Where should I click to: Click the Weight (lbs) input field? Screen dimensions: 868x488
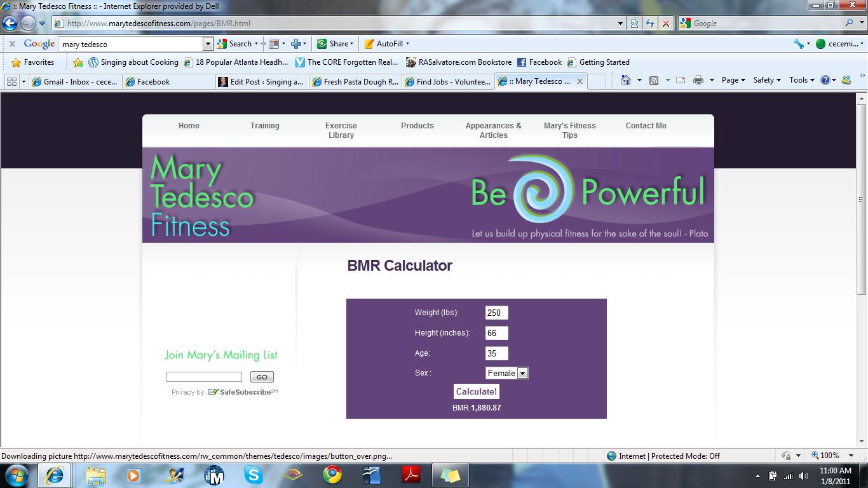coord(496,313)
